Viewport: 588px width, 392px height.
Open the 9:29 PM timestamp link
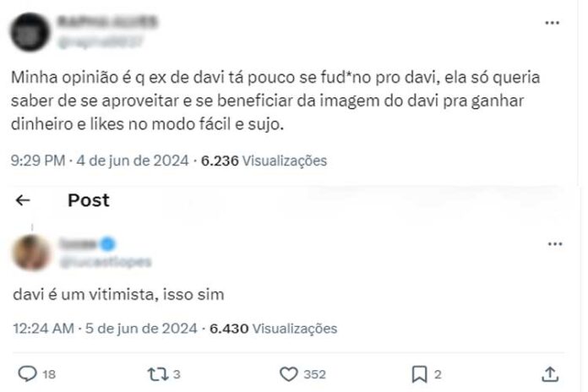pyautogui.click(x=38, y=161)
